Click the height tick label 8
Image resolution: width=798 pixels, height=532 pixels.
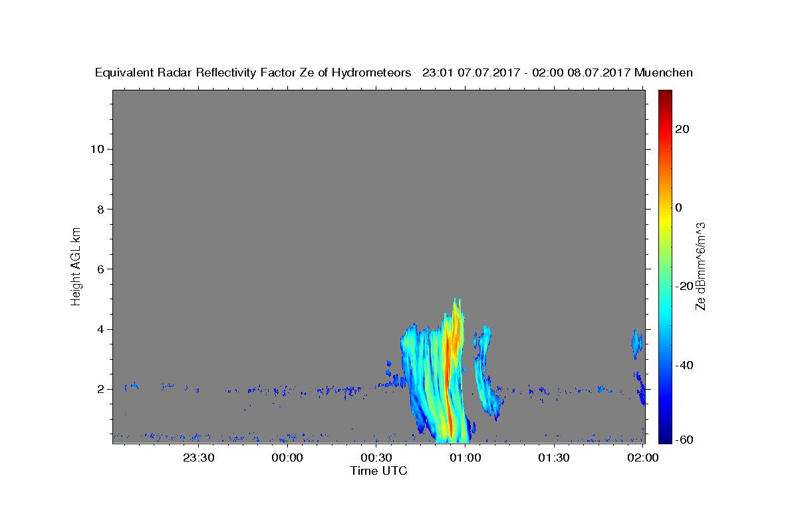pos(100,209)
